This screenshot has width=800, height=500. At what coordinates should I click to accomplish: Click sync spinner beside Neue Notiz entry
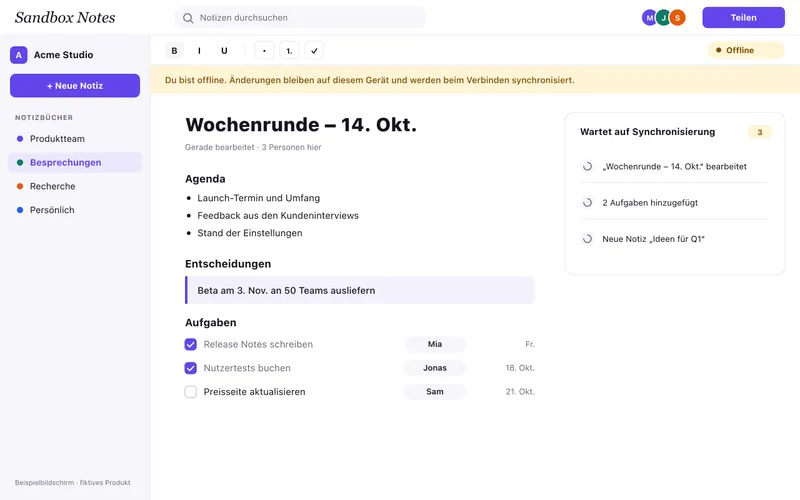click(587, 239)
